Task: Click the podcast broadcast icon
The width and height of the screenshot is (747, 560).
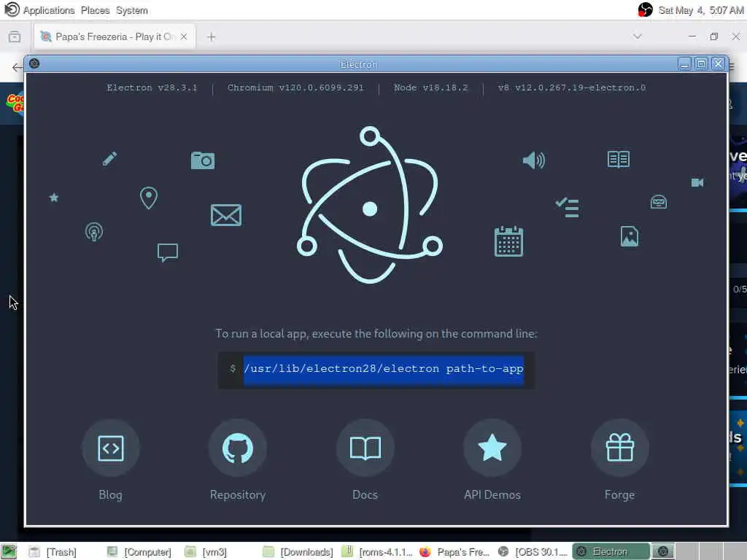Action: pyautogui.click(x=94, y=232)
